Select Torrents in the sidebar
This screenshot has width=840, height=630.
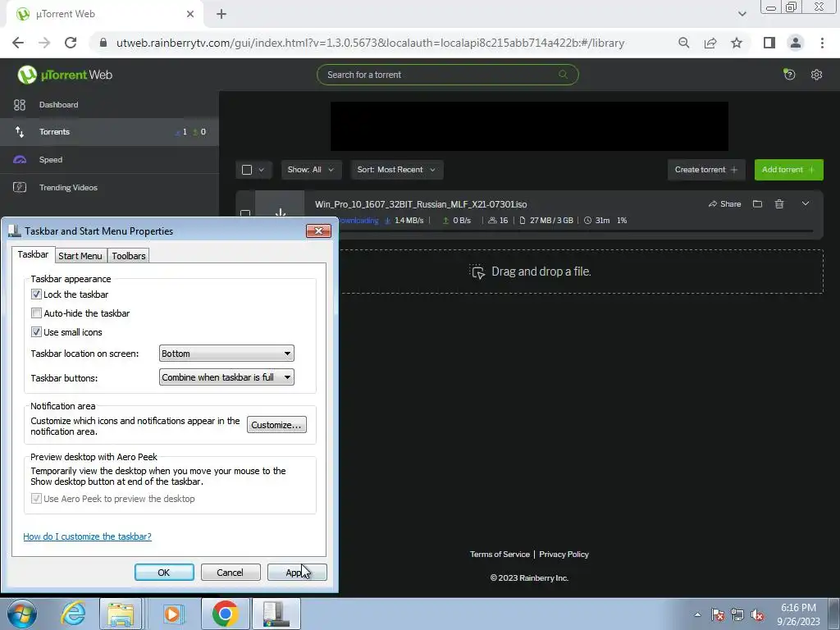click(x=109, y=132)
